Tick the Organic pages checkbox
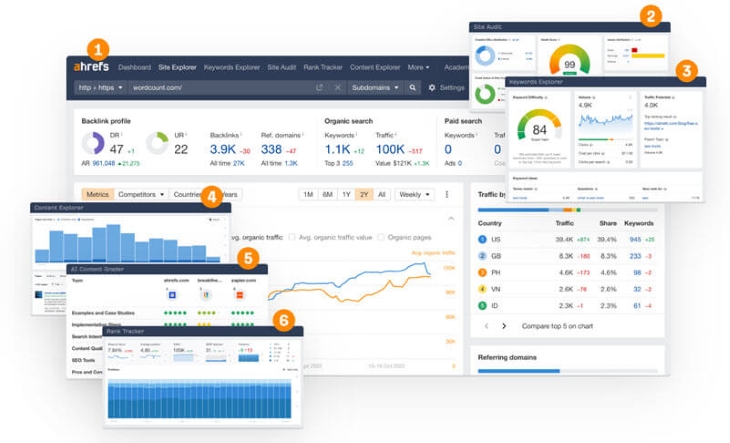This screenshot has height=443, width=730. (381, 237)
